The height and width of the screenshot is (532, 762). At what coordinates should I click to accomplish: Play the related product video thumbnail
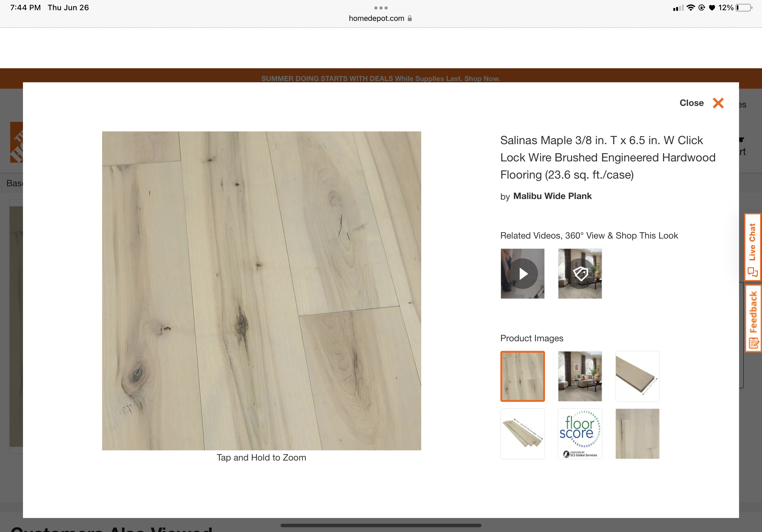(522, 274)
